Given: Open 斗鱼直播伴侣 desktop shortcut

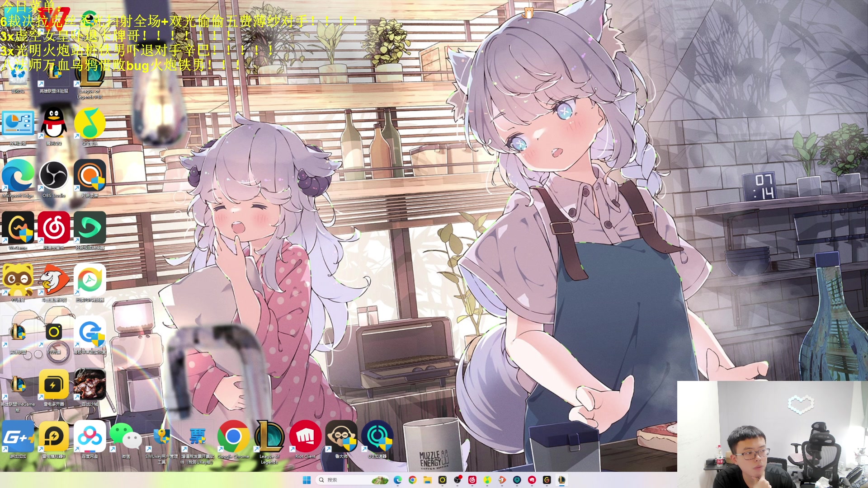Looking at the screenshot, I should 54,283.
